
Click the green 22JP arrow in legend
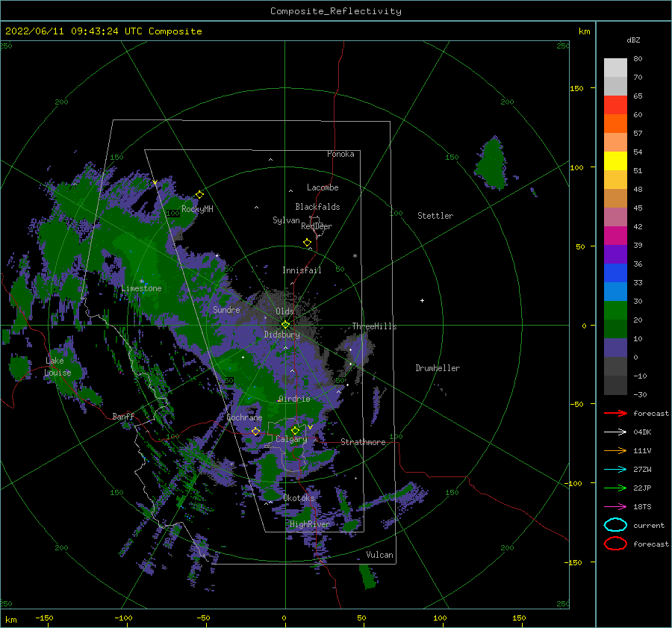[x=615, y=488]
